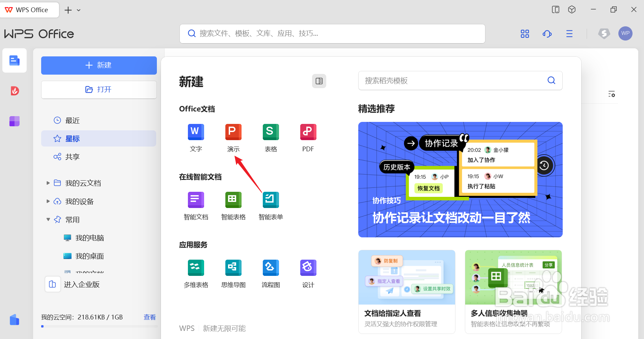Viewport: 644px width, 339px height.
Task: Create a new 文字 Word document
Action: [x=196, y=138]
